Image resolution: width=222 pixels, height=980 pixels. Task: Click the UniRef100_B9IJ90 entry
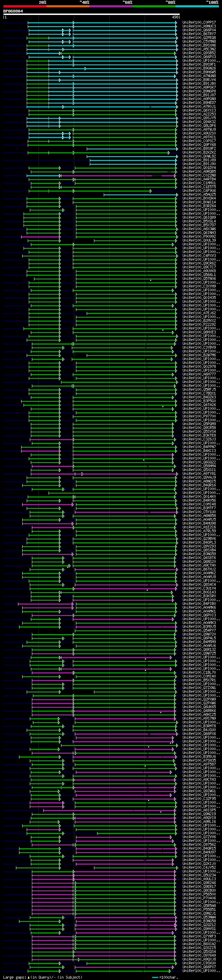199,164
